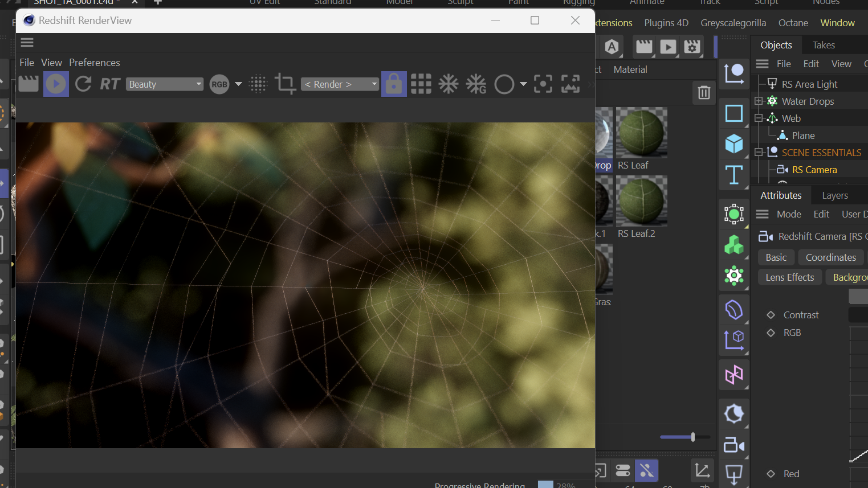
Task: Open Attributes panel hamburger menu
Action: click(763, 214)
